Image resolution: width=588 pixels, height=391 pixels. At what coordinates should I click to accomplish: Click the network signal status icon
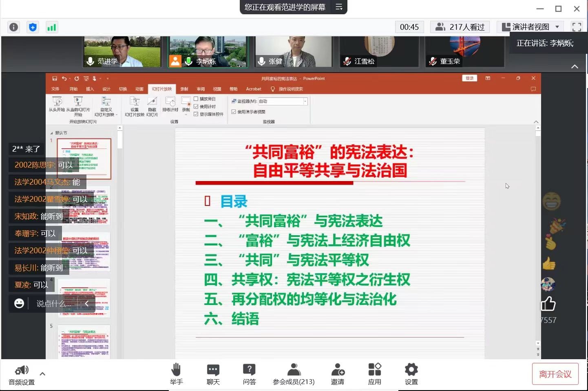pos(52,27)
